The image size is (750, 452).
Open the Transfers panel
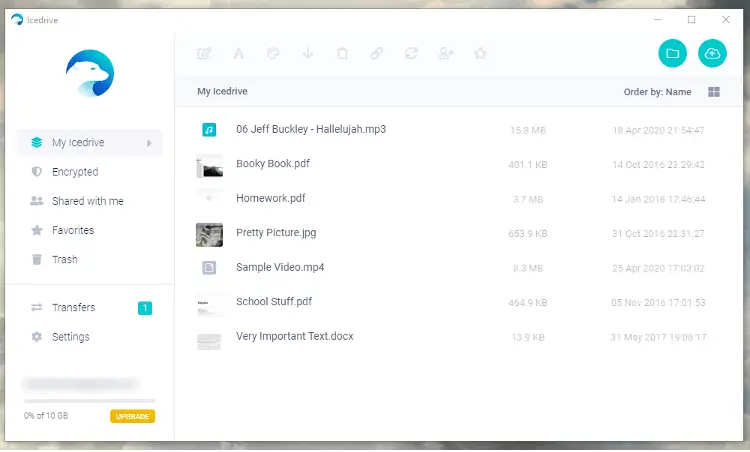click(73, 308)
